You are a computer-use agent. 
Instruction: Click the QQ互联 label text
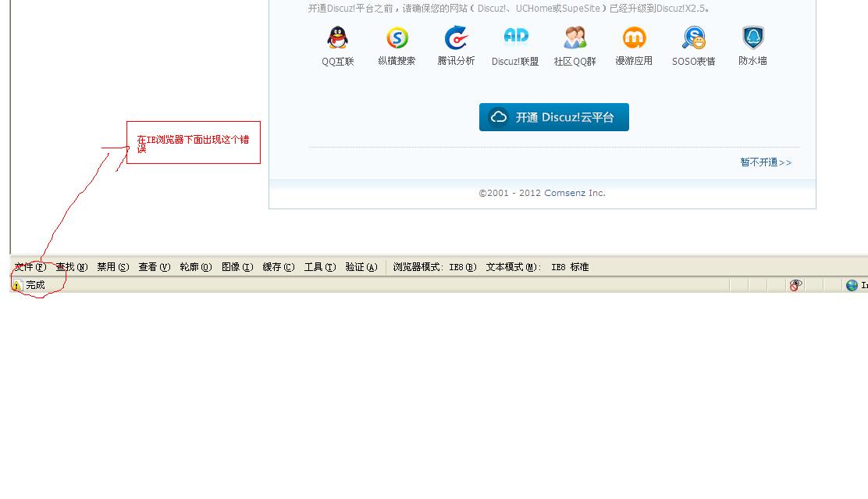point(338,62)
